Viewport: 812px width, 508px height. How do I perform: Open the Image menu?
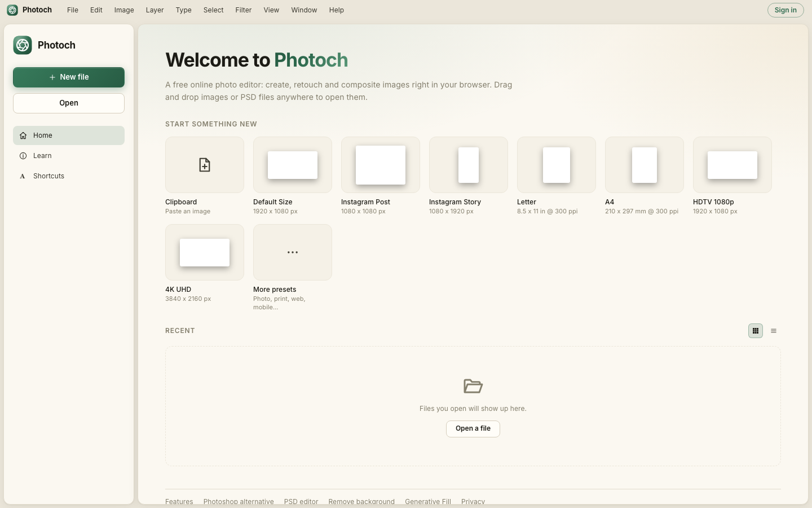tap(124, 10)
